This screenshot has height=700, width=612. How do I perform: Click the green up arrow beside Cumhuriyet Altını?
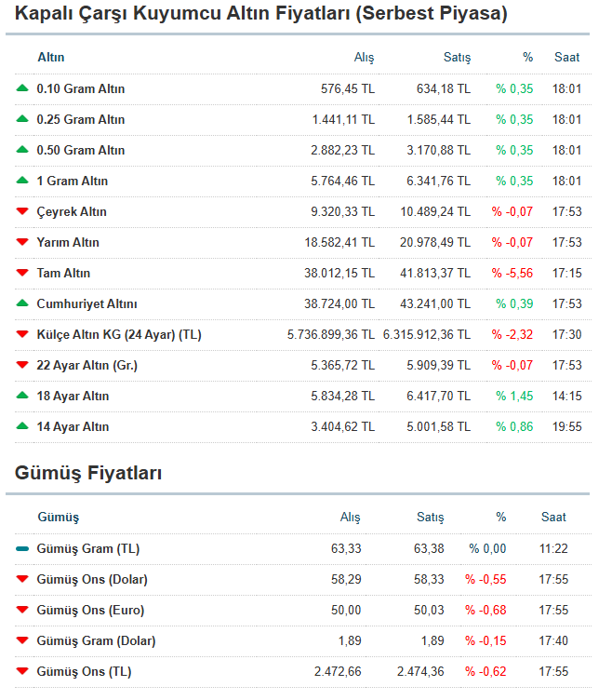coord(22,303)
